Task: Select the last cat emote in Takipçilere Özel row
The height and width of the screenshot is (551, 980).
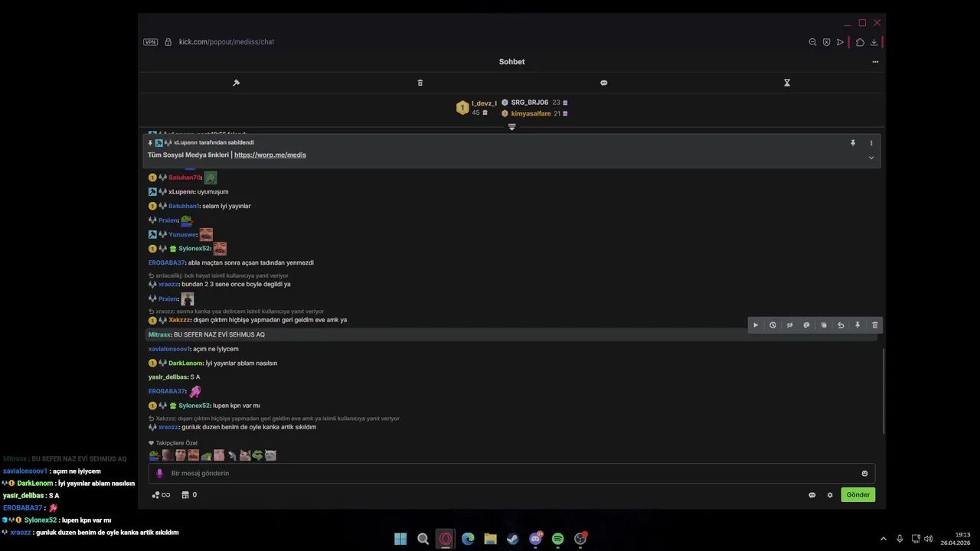Action: coord(270,455)
